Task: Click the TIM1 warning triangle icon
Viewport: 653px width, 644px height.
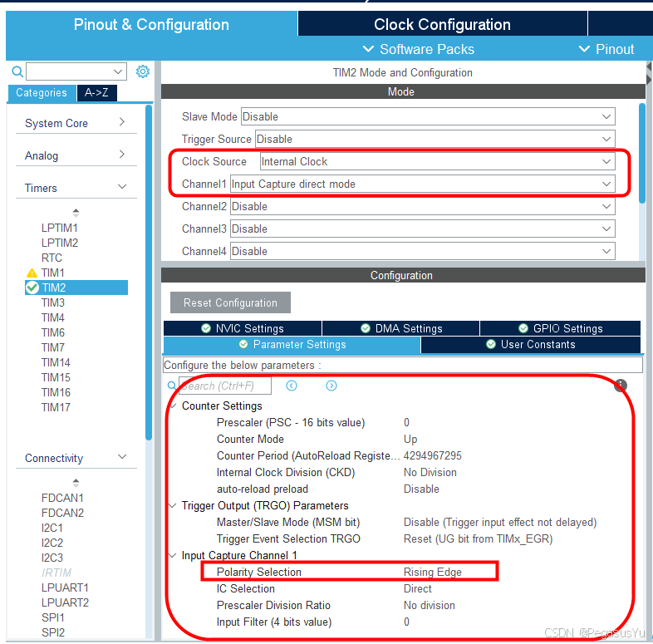Action: 32,273
